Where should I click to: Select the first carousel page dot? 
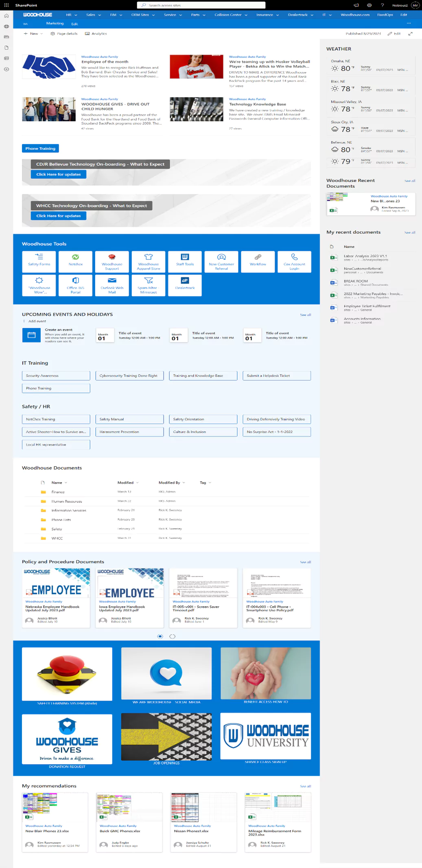(160, 636)
